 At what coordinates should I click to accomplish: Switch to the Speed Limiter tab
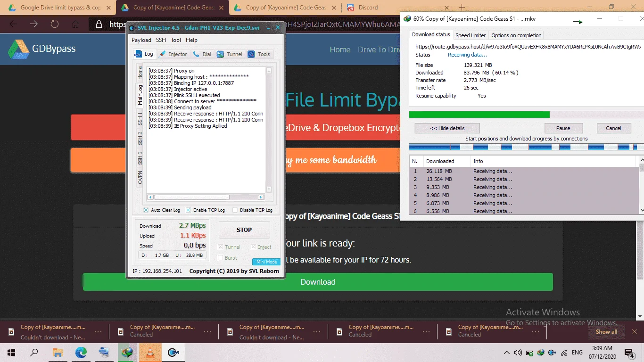tap(471, 35)
